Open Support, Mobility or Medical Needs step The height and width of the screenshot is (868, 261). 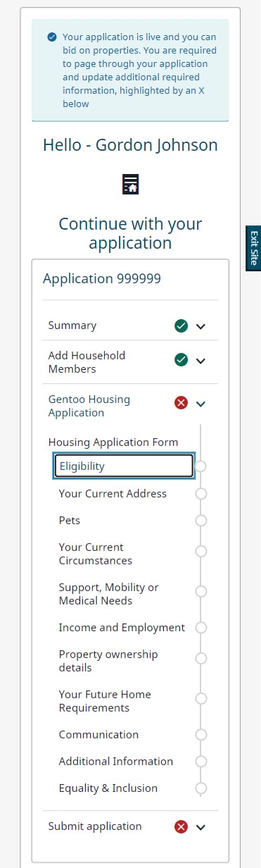click(x=108, y=594)
